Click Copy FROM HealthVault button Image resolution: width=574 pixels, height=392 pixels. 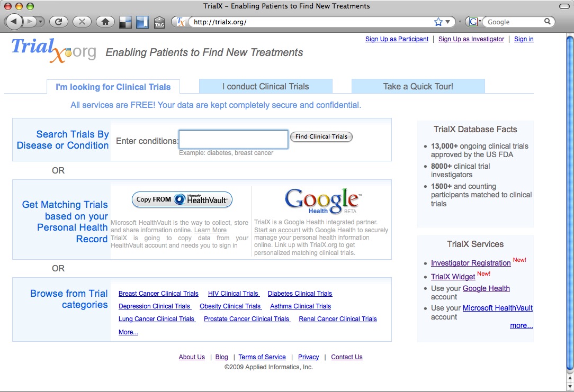coord(182,199)
